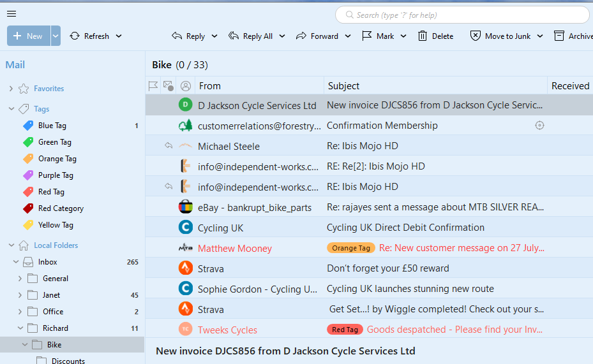593x364 pixels.
Task: Click Red Tag label on Tweeks Cycles email
Action: (345, 330)
